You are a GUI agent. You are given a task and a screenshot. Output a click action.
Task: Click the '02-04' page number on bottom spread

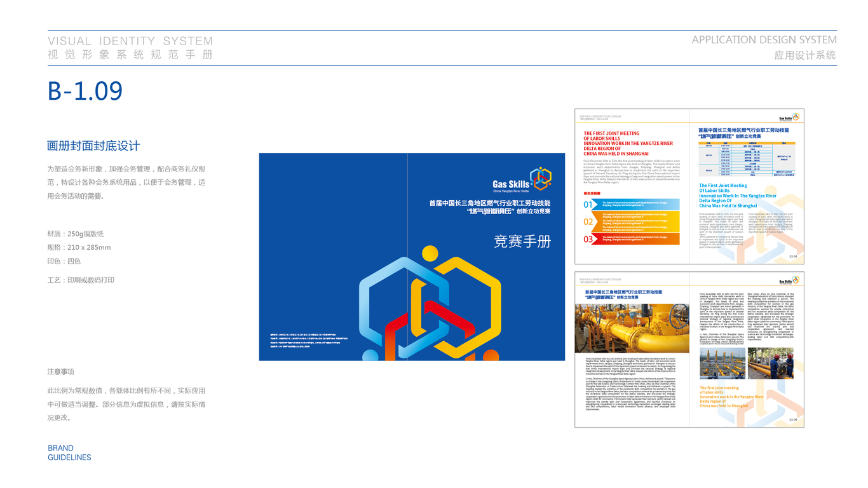coord(793,419)
